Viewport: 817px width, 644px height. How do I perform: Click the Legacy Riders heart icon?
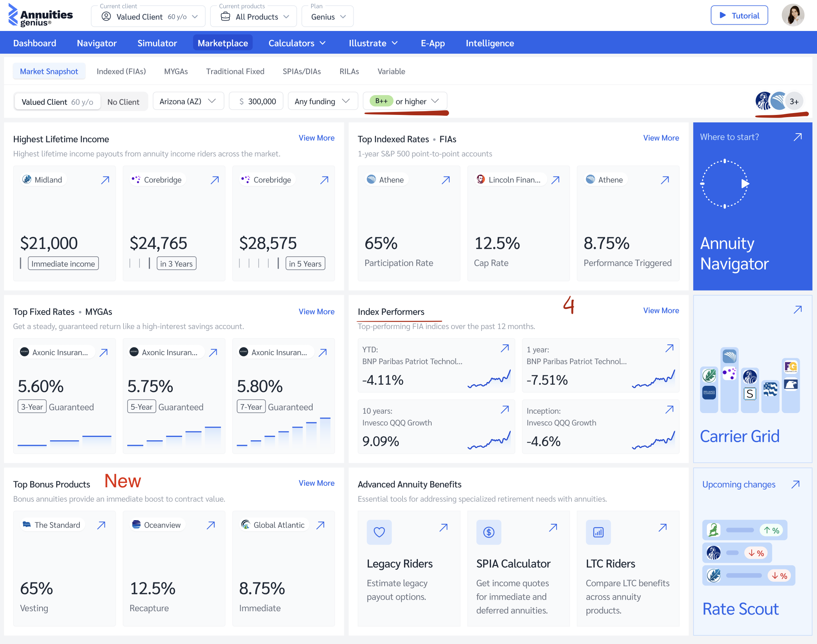[379, 532]
